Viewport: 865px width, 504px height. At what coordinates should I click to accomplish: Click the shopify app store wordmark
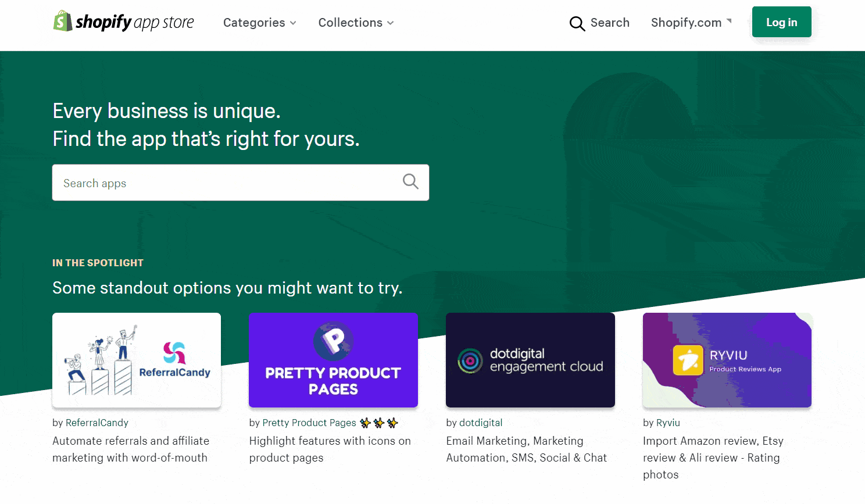pyautogui.click(x=134, y=22)
